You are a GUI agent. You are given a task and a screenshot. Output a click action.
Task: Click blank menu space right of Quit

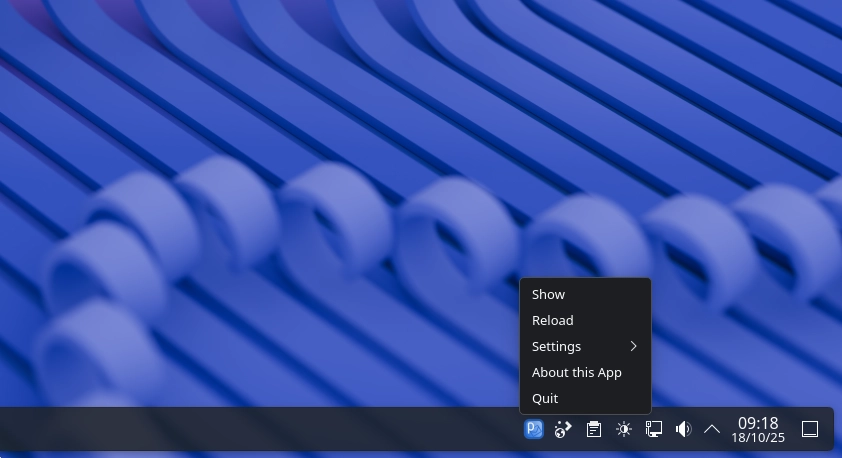(x=610, y=398)
